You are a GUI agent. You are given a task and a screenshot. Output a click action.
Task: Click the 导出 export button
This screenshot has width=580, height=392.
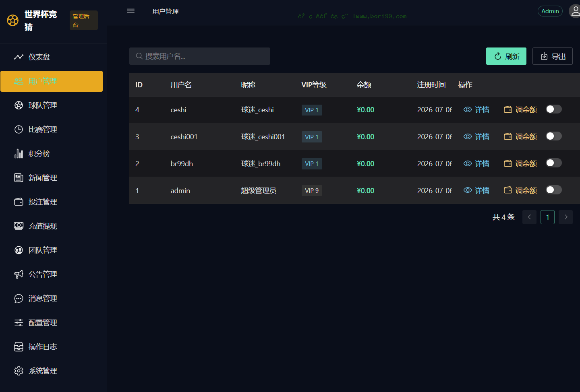[553, 56]
